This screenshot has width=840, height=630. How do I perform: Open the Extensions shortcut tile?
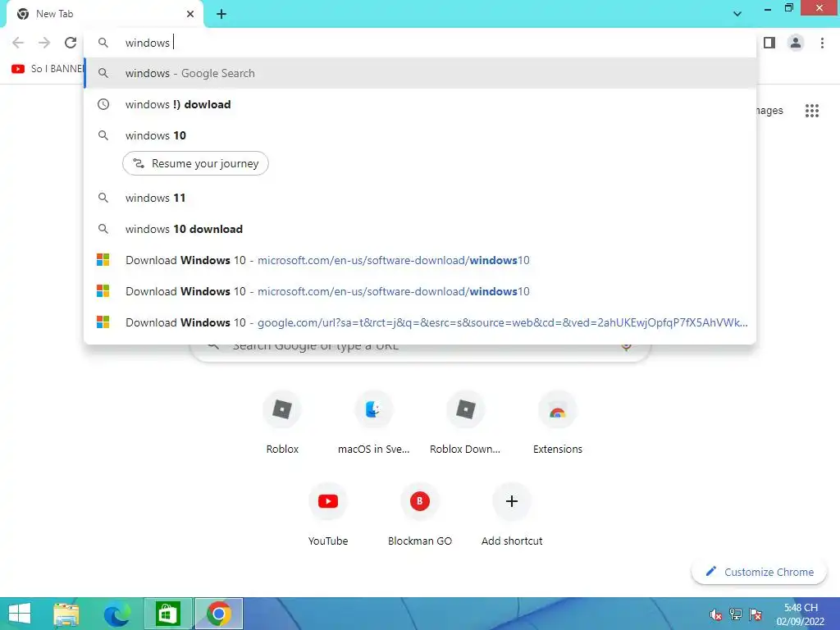557,423
